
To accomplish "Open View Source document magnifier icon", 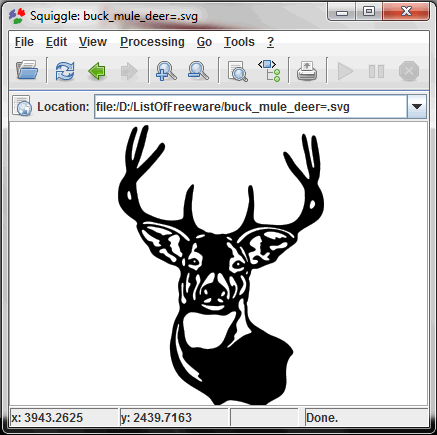I will coord(237,71).
